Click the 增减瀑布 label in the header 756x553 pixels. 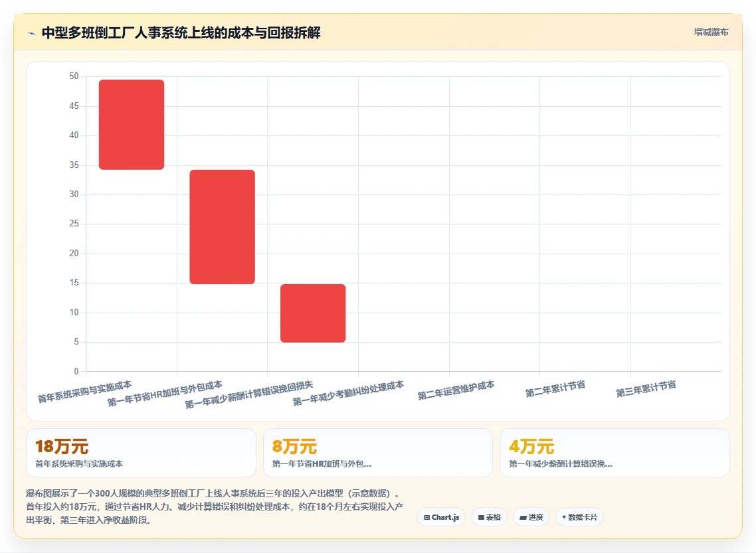coord(711,33)
